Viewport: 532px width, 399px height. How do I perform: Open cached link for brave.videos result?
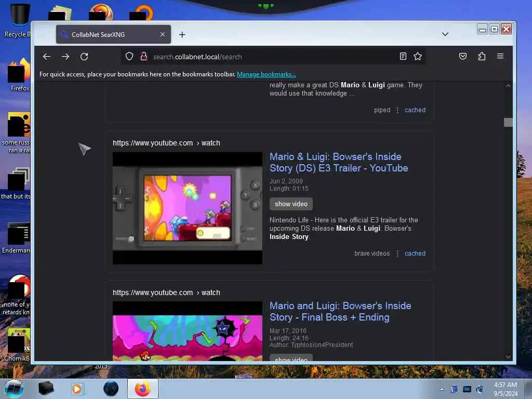pos(415,254)
